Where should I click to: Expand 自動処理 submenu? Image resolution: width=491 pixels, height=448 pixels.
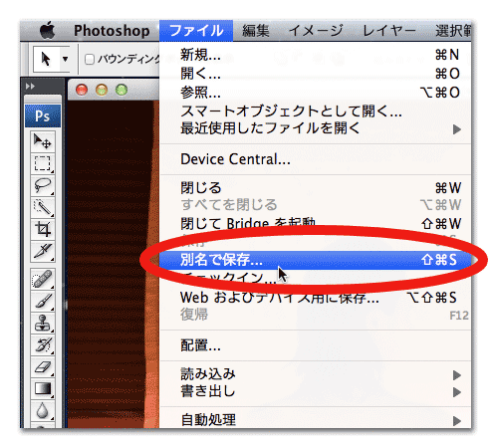(x=315, y=420)
